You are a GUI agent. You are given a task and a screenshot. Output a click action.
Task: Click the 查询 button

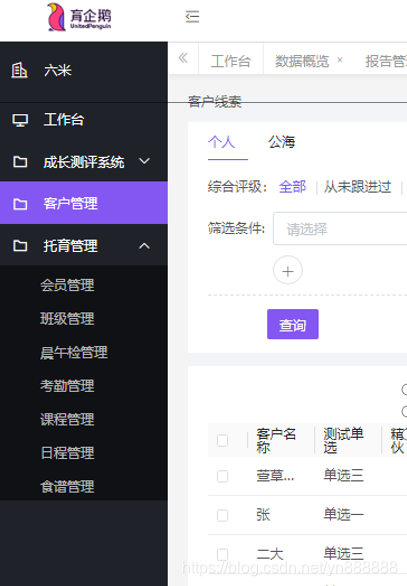[x=293, y=324]
